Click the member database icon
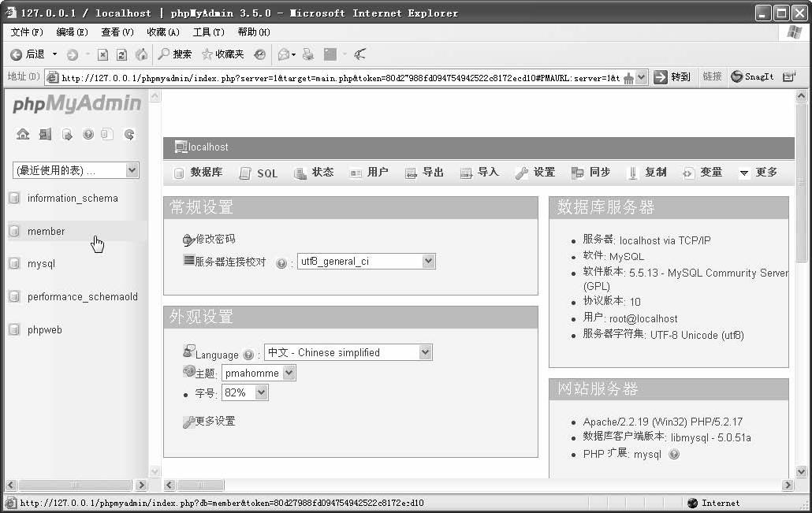Viewport: 812px width, 513px height. pyautogui.click(x=14, y=231)
